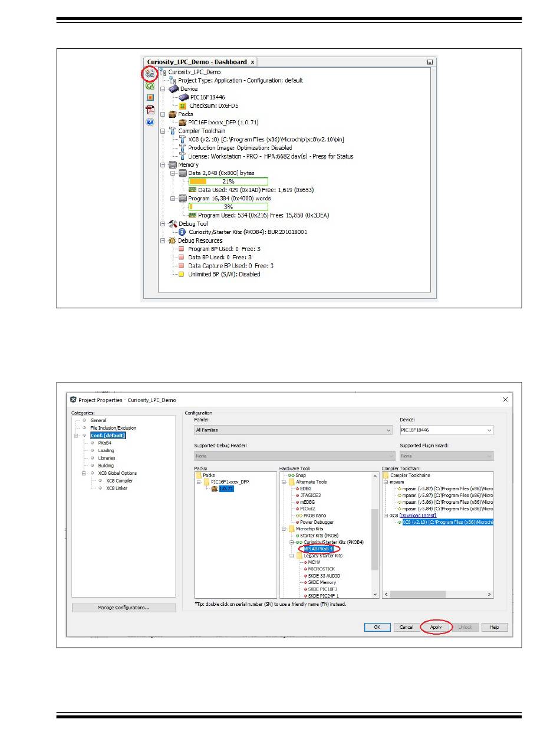Click the blue help icon in Dashboard
560x739 pixels.
[150, 122]
